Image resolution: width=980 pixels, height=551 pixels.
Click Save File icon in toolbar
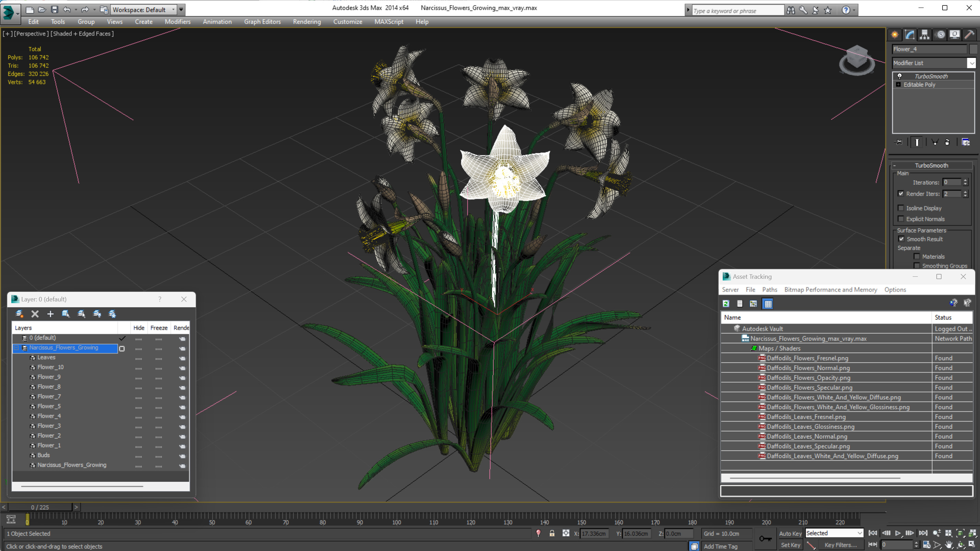(54, 10)
